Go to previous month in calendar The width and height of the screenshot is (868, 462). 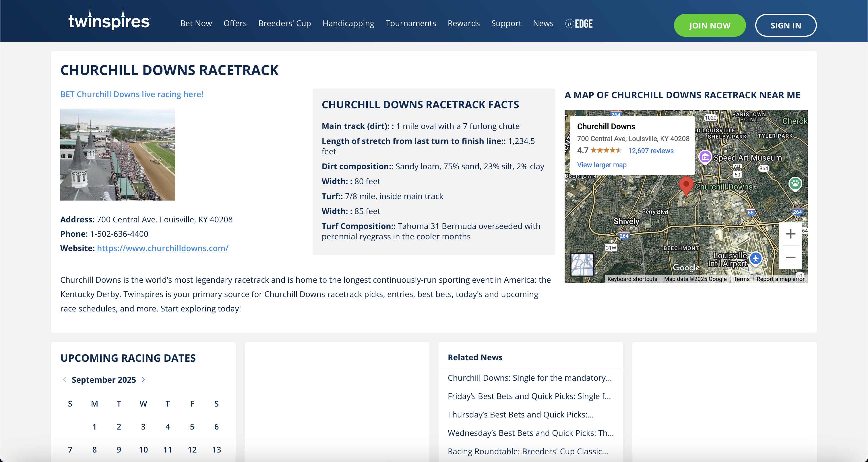64,379
